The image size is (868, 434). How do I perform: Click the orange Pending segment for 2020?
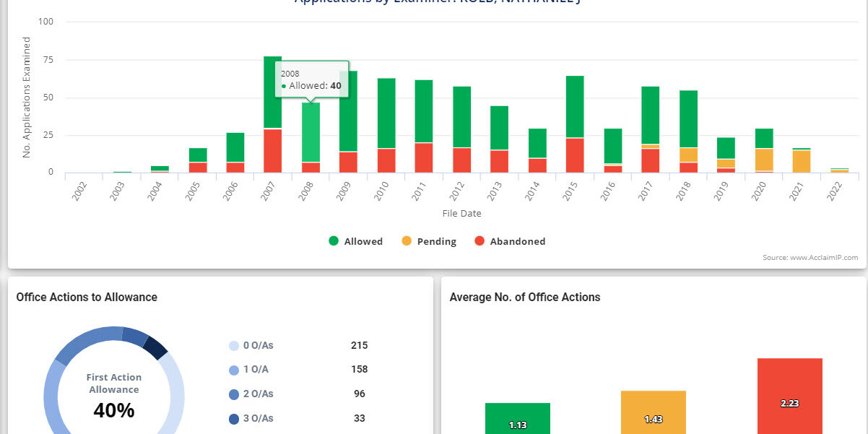tap(764, 160)
